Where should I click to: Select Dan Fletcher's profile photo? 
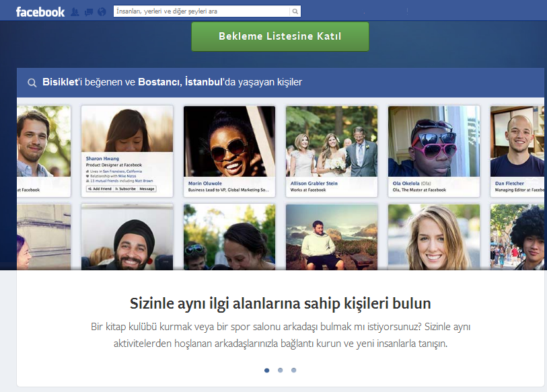(517, 141)
